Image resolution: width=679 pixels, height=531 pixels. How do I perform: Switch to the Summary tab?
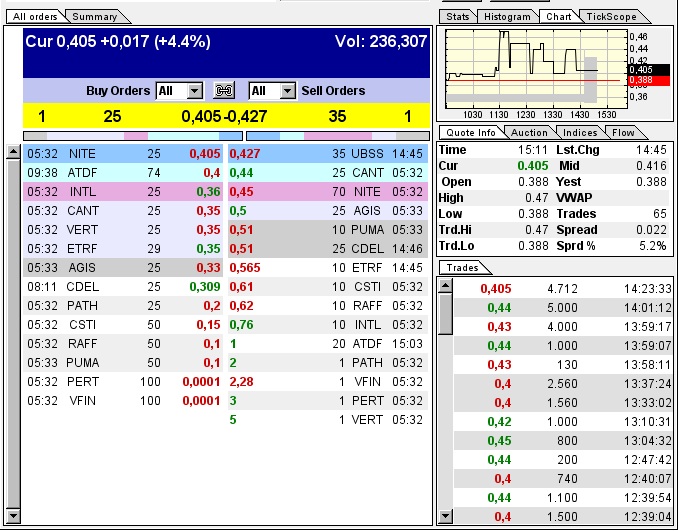click(94, 17)
